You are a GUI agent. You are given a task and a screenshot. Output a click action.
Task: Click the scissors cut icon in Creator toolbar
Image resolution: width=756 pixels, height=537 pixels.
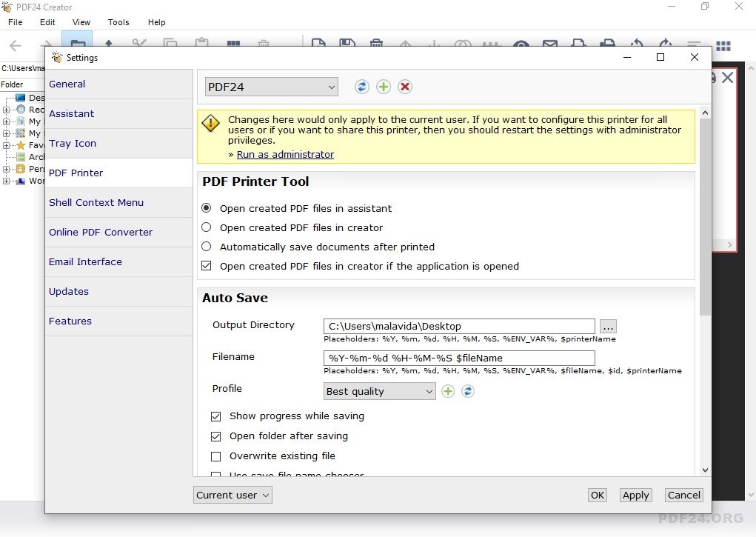click(x=139, y=42)
